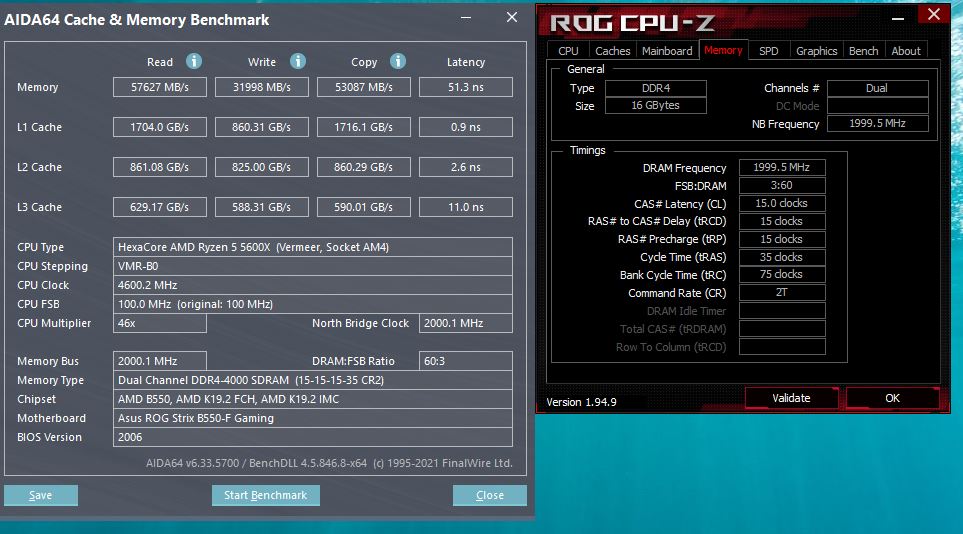963x534 pixels.
Task: Click the L1 Cache Write 860.31 GB/s field
Action: pyautogui.click(x=262, y=127)
